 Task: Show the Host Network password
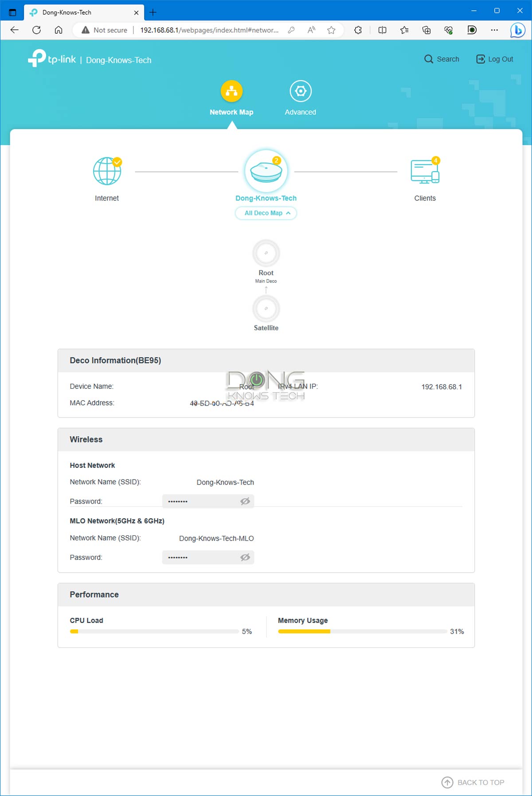pos(245,501)
